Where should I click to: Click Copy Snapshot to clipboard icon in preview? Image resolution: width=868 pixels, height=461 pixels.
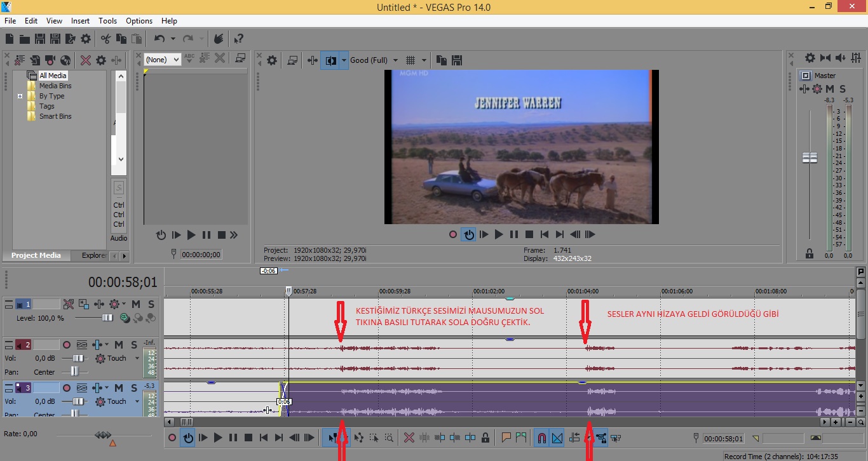click(x=442, y=60)
